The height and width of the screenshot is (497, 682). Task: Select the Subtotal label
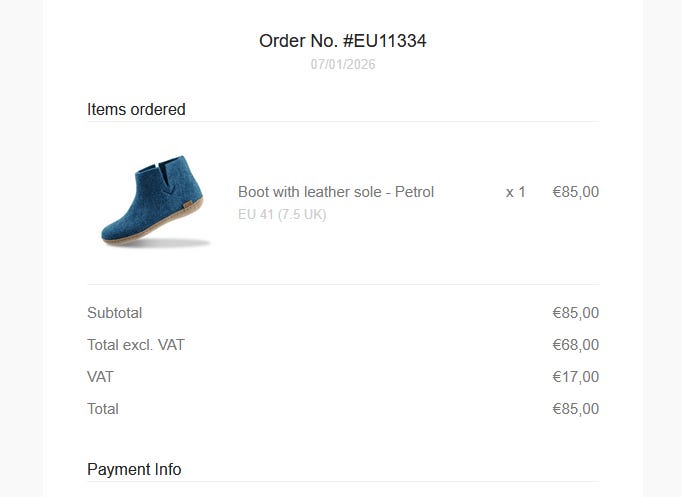(x=114, y=313)
